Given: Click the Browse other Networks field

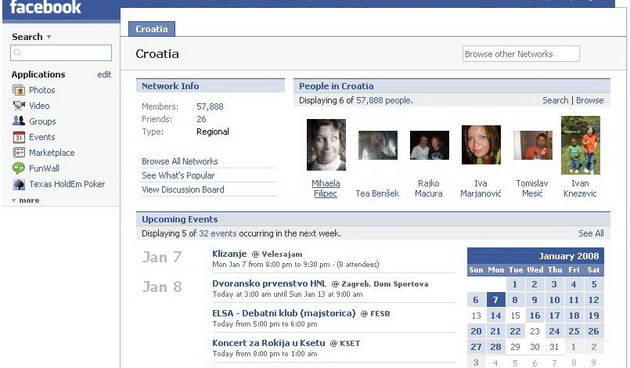Looking at the screenshot, I should (x=521, y=54).
